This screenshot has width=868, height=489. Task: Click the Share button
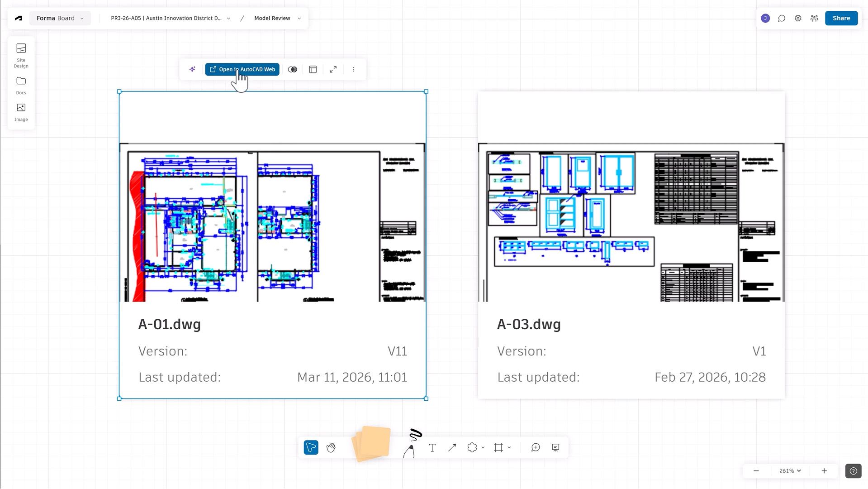(x=841, y=18)
